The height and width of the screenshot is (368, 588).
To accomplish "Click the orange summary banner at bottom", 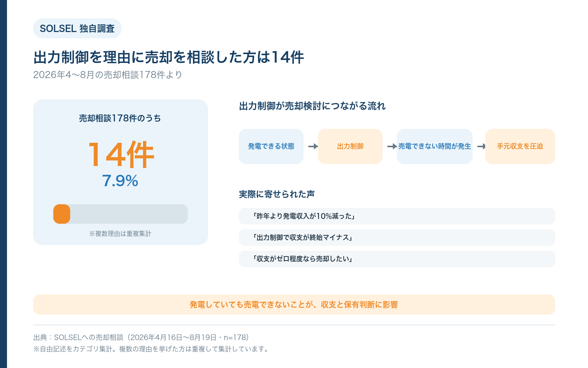I will point(294,304).
